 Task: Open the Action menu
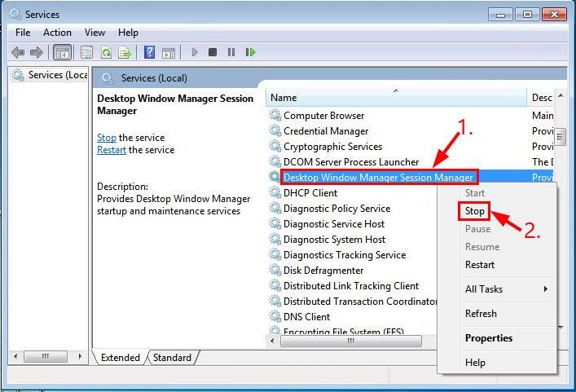click(57, 33)
